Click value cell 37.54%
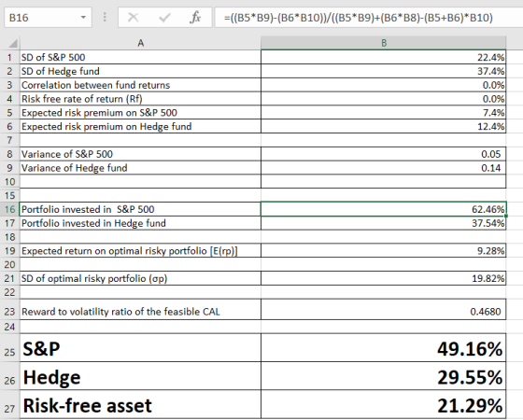 point(384,223)
